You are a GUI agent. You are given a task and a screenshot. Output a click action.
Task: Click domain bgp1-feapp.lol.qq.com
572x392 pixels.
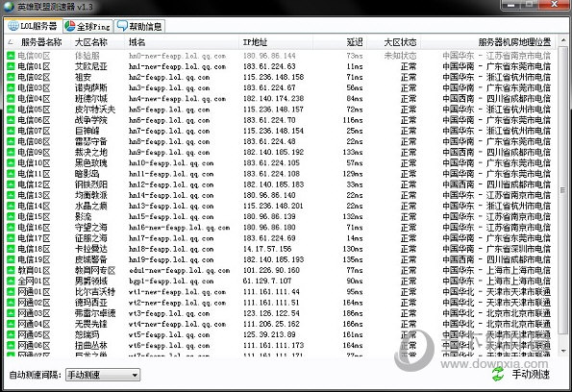pyautogui.click(x=171, y=282)
